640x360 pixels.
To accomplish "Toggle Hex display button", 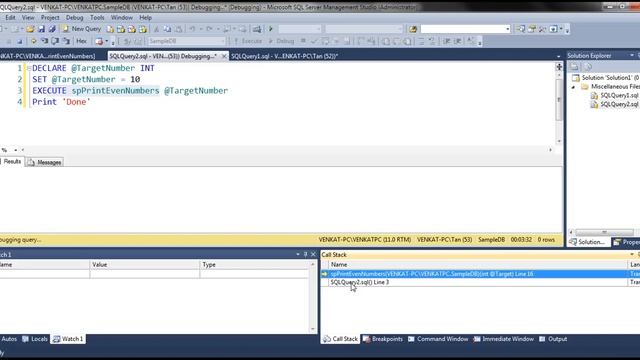I will coord(81,41).
